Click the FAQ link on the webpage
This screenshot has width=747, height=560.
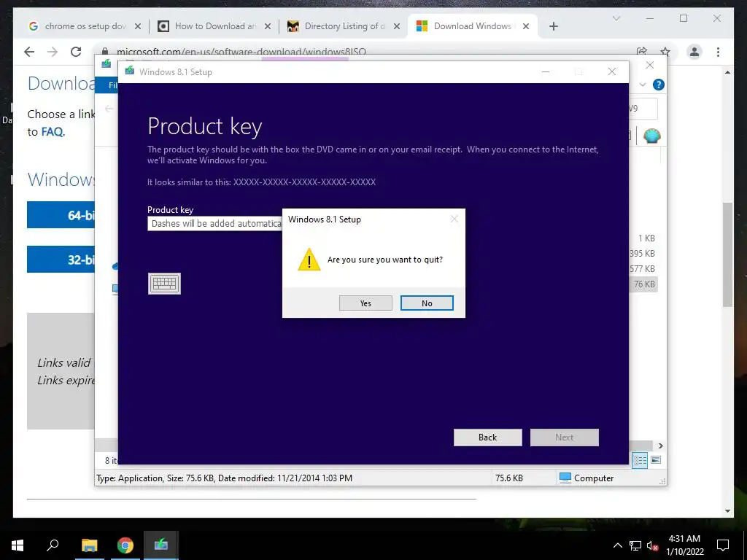[52, 132]
